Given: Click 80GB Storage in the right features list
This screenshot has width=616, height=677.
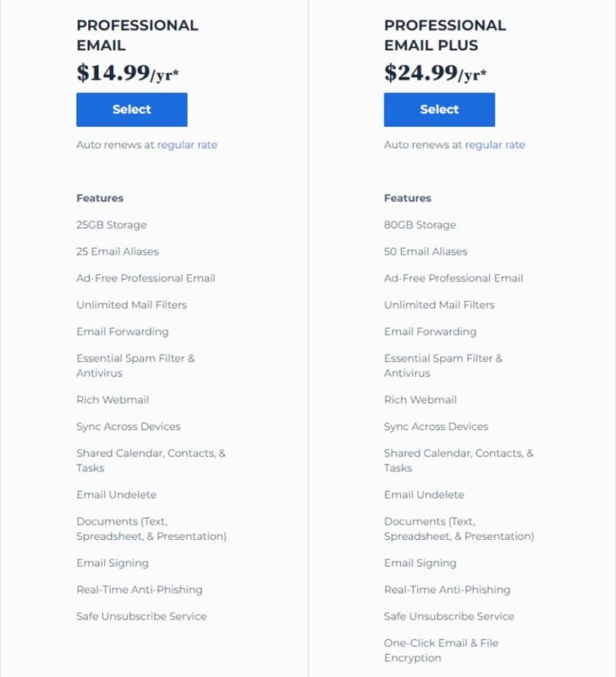Looking at the screenshot, I should click(x=419, y=225).
